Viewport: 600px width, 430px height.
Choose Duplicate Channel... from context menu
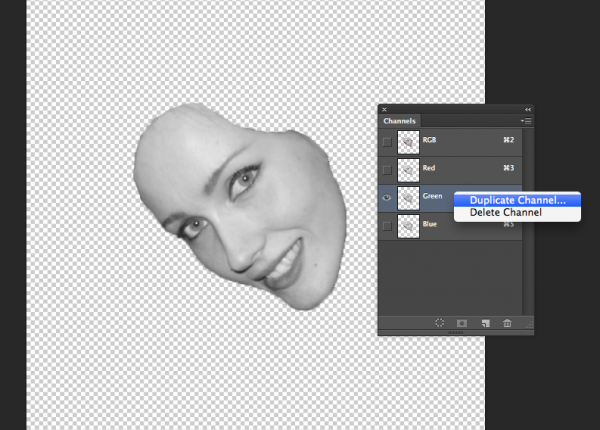tap(517, 200)
